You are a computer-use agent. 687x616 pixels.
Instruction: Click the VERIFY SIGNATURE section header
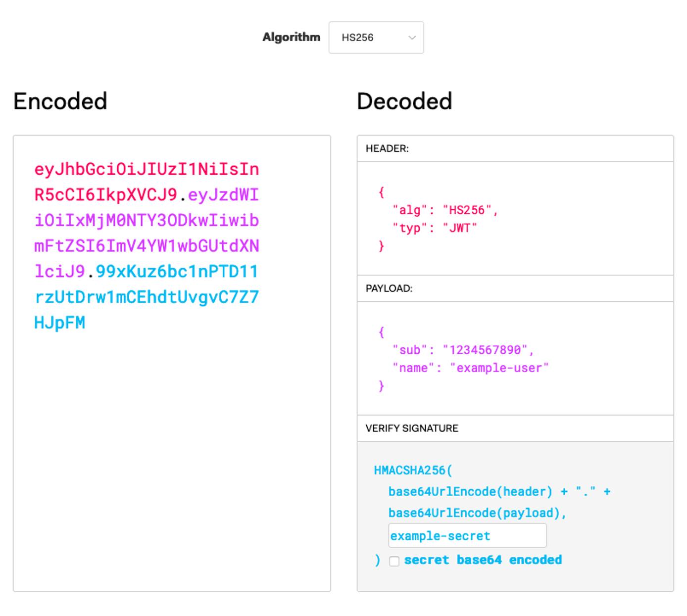(x=411, y=428)
